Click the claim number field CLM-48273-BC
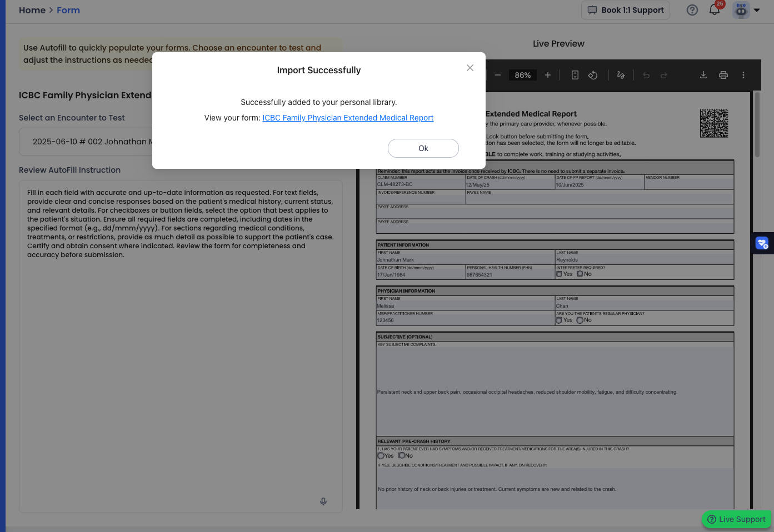 421,184
